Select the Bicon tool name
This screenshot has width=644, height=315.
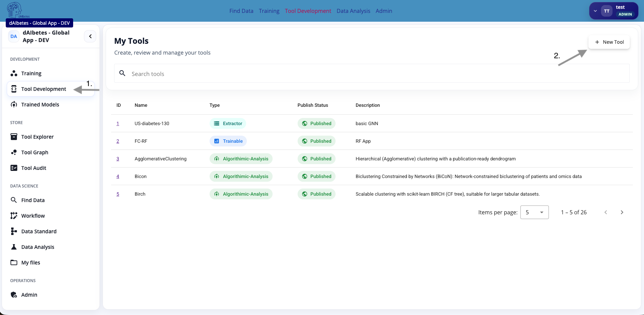(x=141, y=176)
